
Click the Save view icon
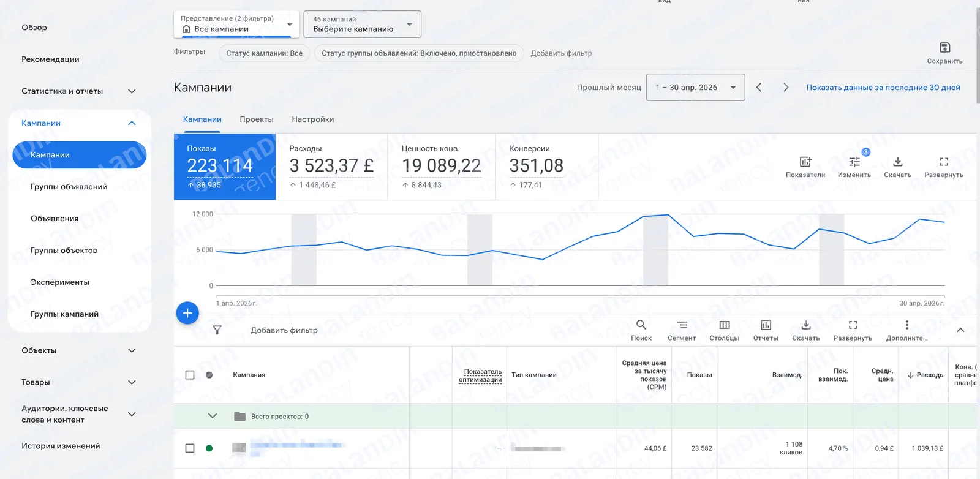944,48
